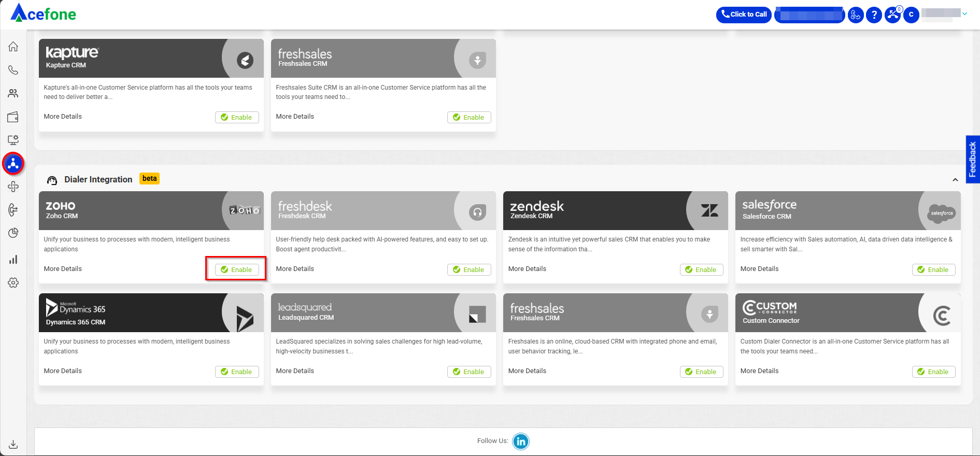980x456 pixels.
Task: Open the pie chart analytics sidebar icon
Action: (13, 233)
